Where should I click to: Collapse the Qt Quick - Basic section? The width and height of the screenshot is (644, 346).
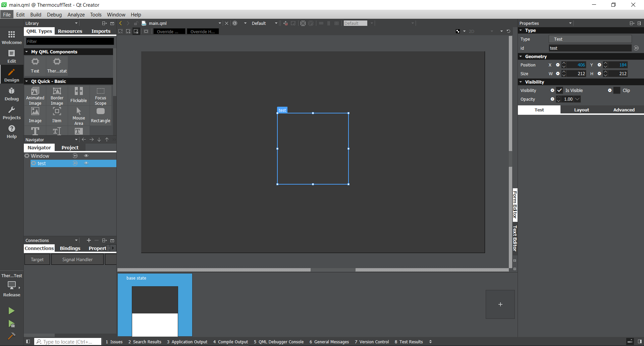click(26, 81)
